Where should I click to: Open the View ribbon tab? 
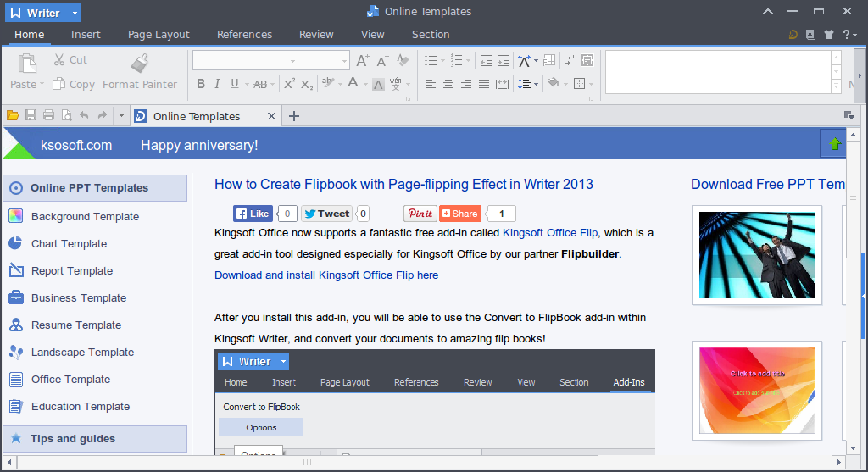pos(373,34)
